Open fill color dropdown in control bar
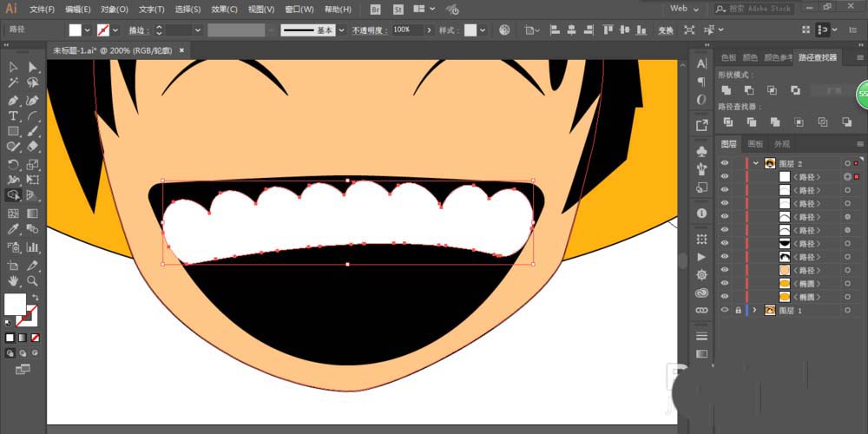 point(88,30)
